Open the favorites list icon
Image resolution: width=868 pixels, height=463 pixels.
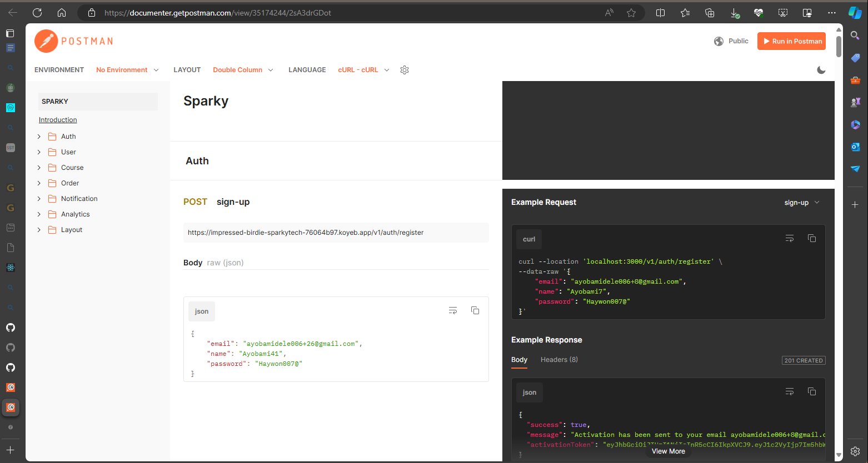685,13
